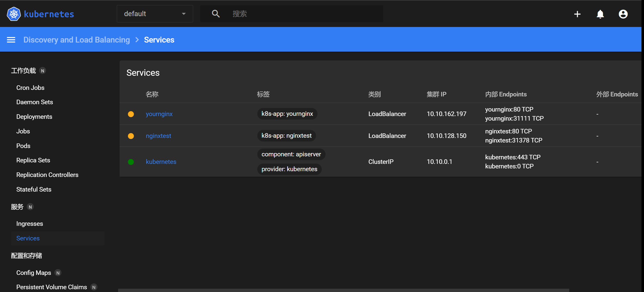644x292 pixels.
Task: Click kubernetes green status indicator
Action: click(131, 162)
